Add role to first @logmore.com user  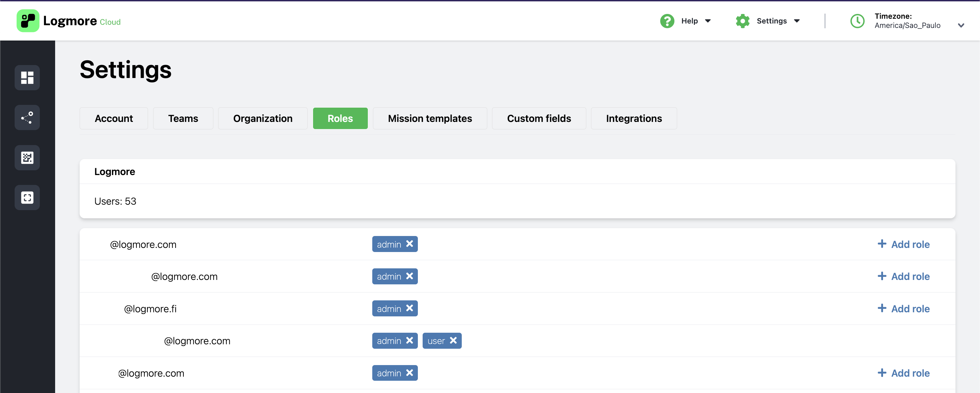pos(903,244)
